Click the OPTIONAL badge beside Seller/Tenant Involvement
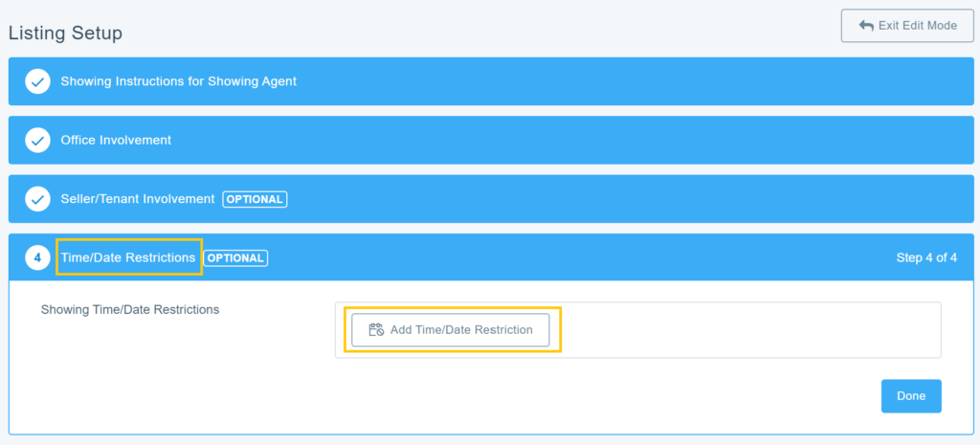The height and width of the screenshot is (445, 980). point(255,200)
